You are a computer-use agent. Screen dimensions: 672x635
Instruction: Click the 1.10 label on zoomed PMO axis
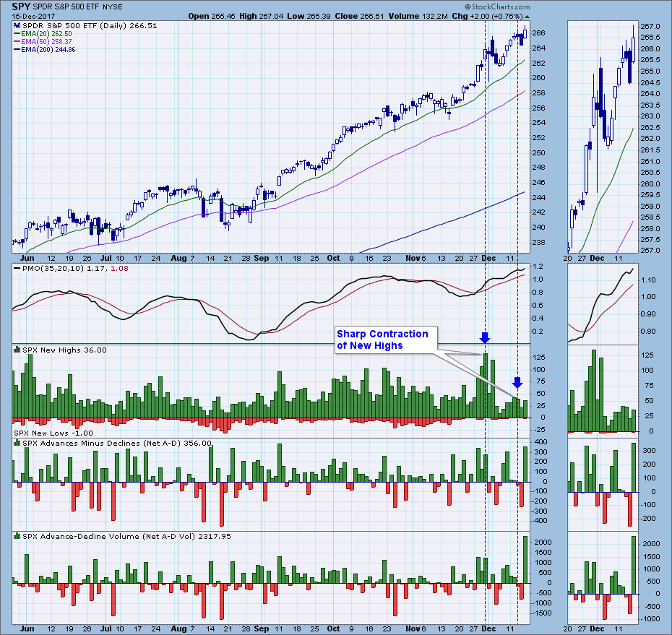[648, 280]
